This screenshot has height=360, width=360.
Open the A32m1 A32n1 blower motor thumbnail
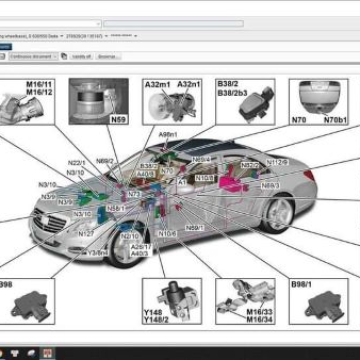(172, 102)
